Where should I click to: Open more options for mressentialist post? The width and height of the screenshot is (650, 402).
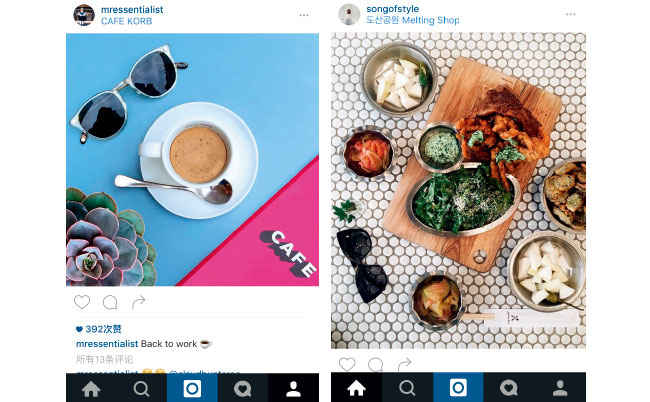304,15
